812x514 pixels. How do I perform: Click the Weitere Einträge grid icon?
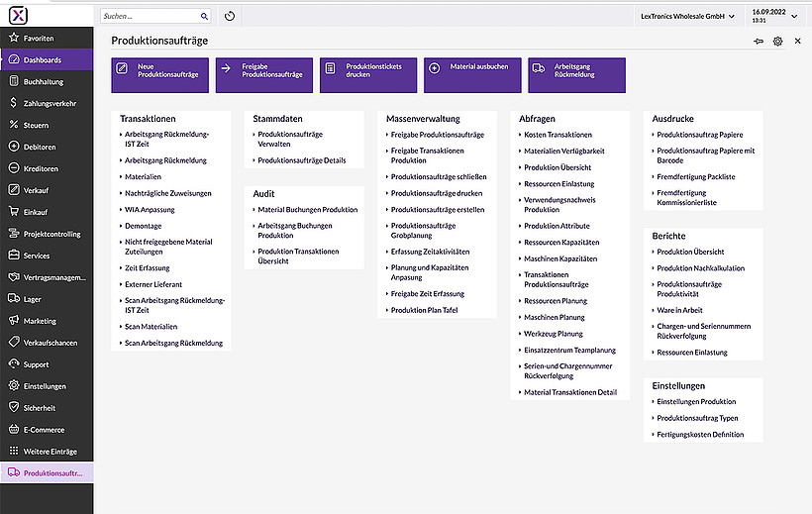14,452
